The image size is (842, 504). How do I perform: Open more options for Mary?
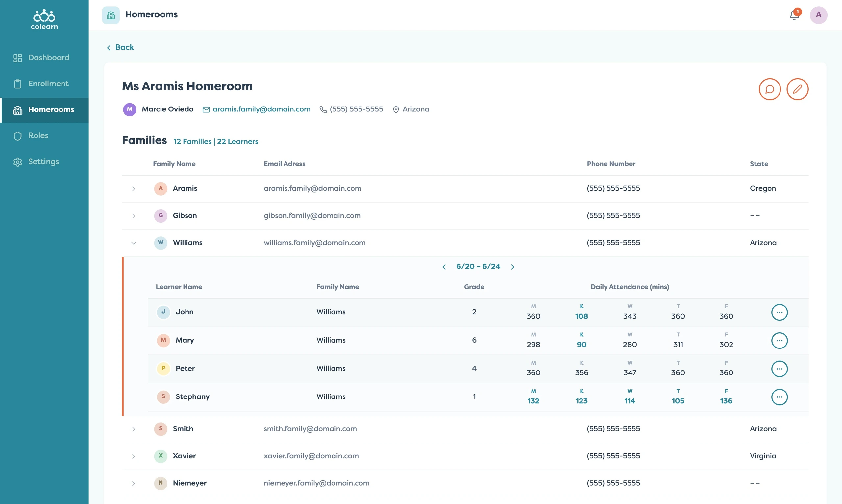click(x=780, y=341)
